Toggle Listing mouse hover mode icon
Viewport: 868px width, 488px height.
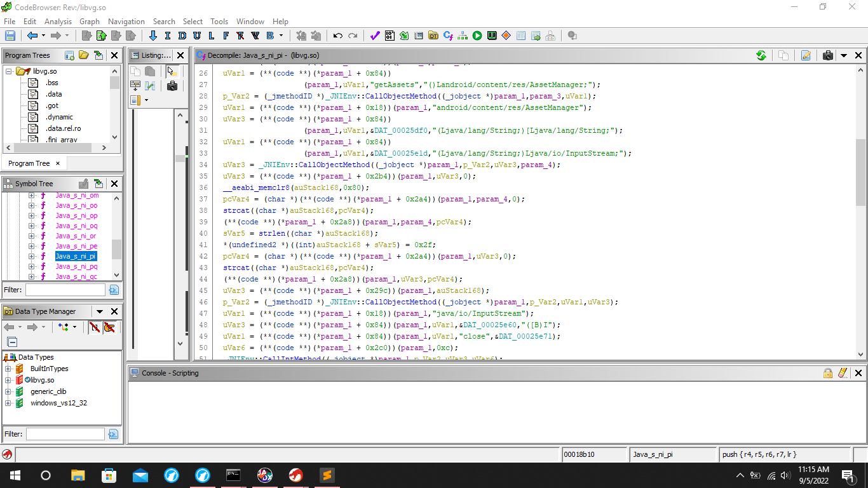pyautogui.click(x=172, y=71)
